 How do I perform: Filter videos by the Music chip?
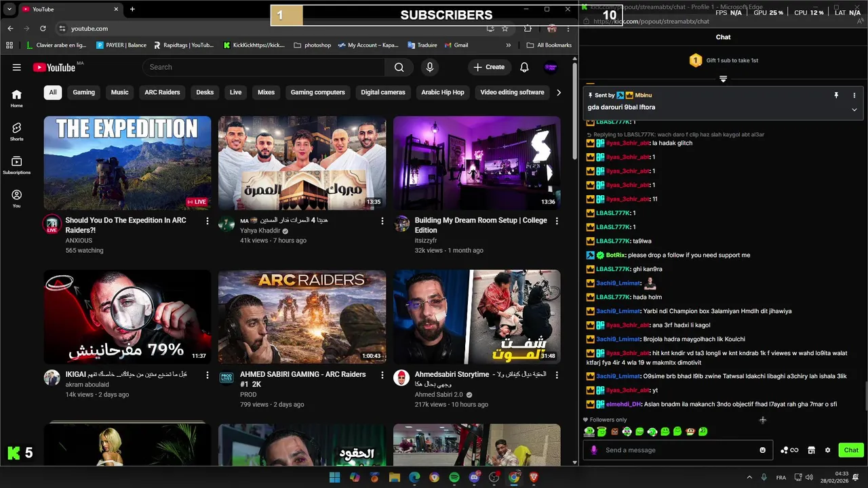pos(119,92)
